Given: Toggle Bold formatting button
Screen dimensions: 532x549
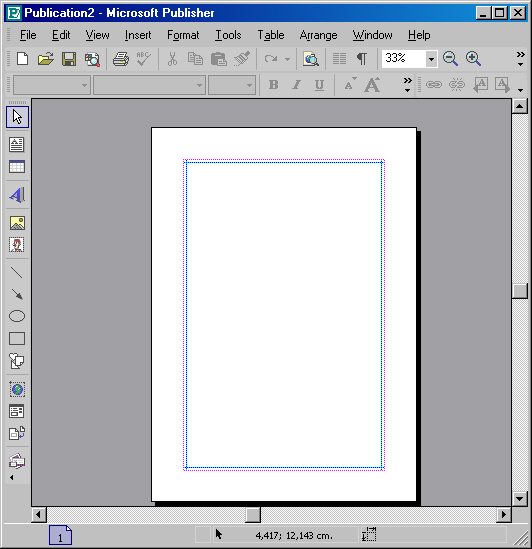Looking at the screenshot, I should pyautogui.click(x=274, y=85).
